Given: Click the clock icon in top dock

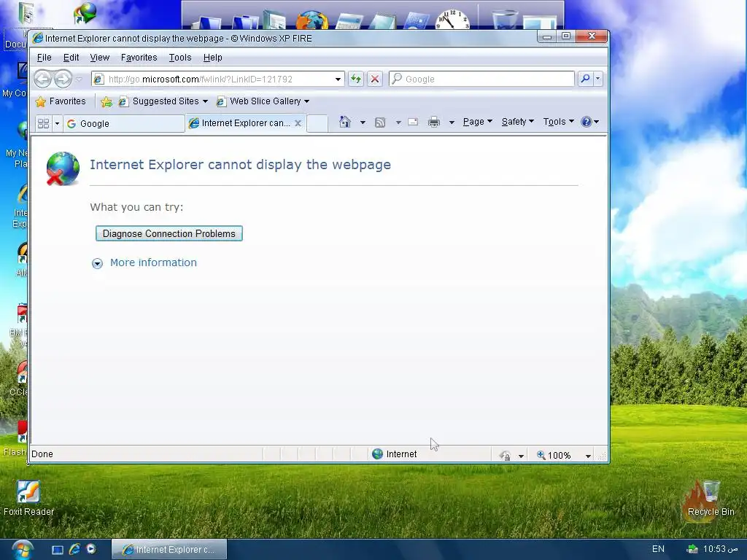Looking at the screenshot, I should pyautogui.click(x=452, y=20).
